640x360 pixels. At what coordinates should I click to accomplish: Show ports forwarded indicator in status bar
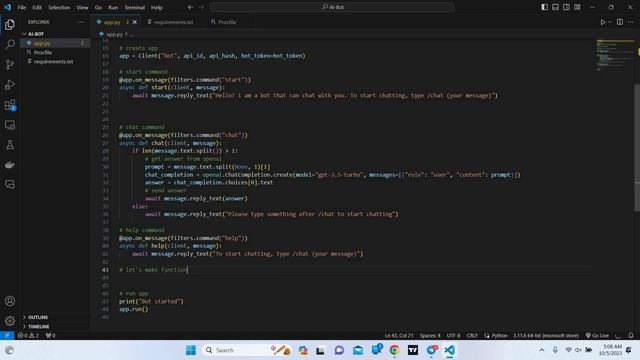(50, 336)
